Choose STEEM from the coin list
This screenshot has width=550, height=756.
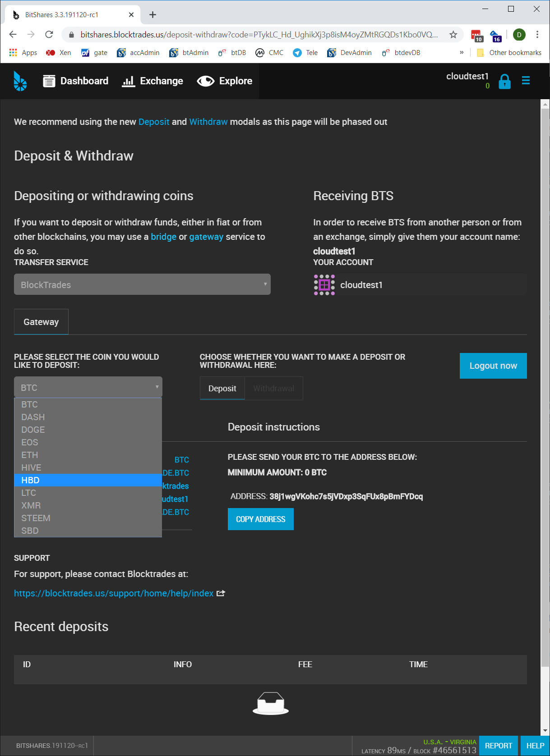click(88, 518)
